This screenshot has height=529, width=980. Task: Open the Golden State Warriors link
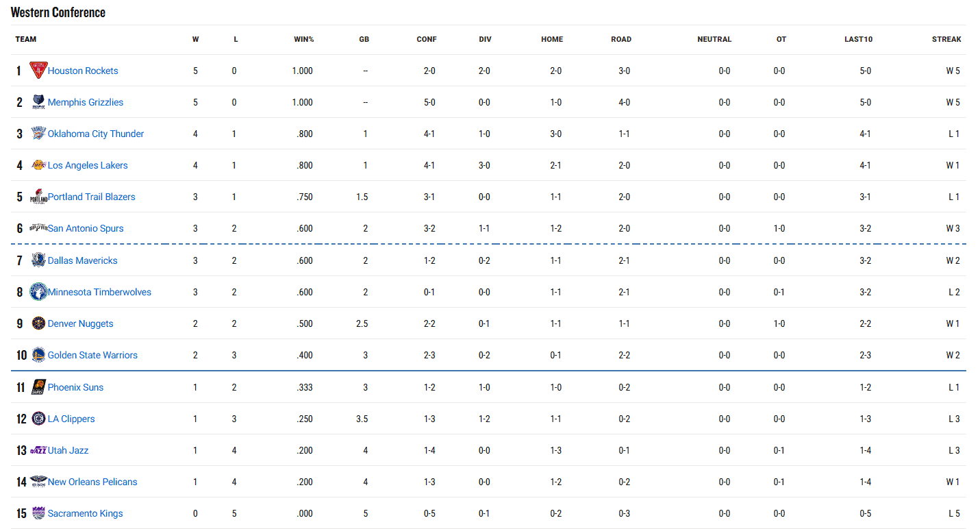tap(92, 355)
